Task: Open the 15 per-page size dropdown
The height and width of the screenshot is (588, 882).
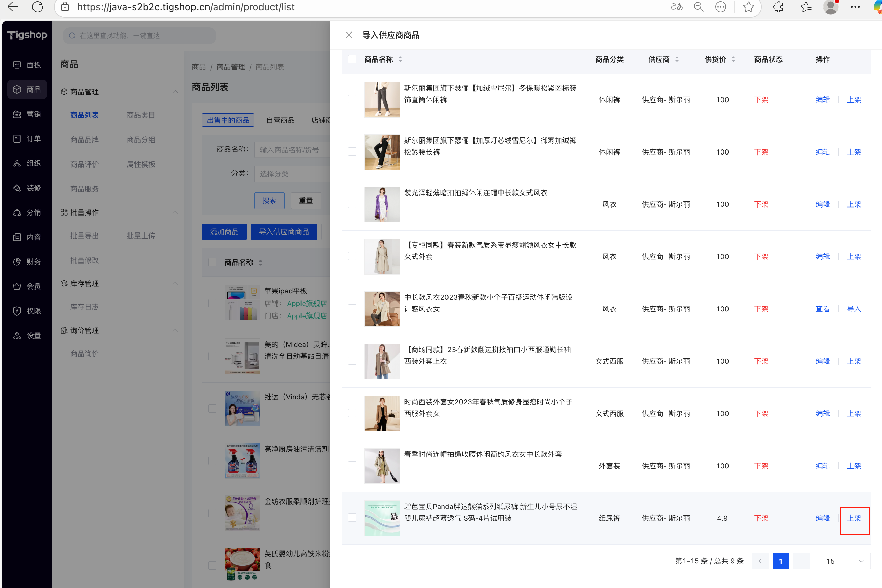Action: (844, 561)
